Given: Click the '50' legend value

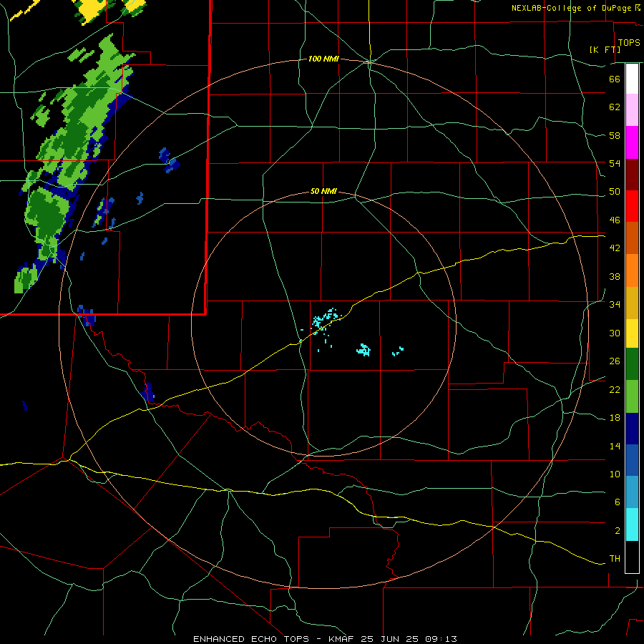Looking at the screenshot, I should [x=615, y=192].
